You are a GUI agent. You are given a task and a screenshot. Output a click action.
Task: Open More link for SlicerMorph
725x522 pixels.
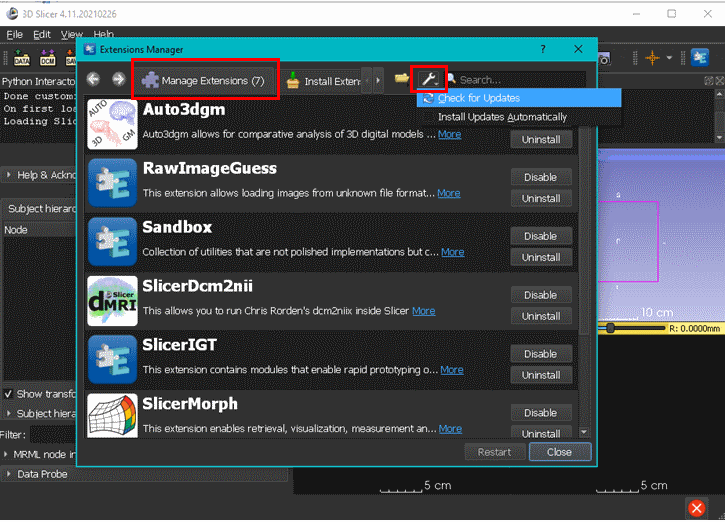pos(450,429)
